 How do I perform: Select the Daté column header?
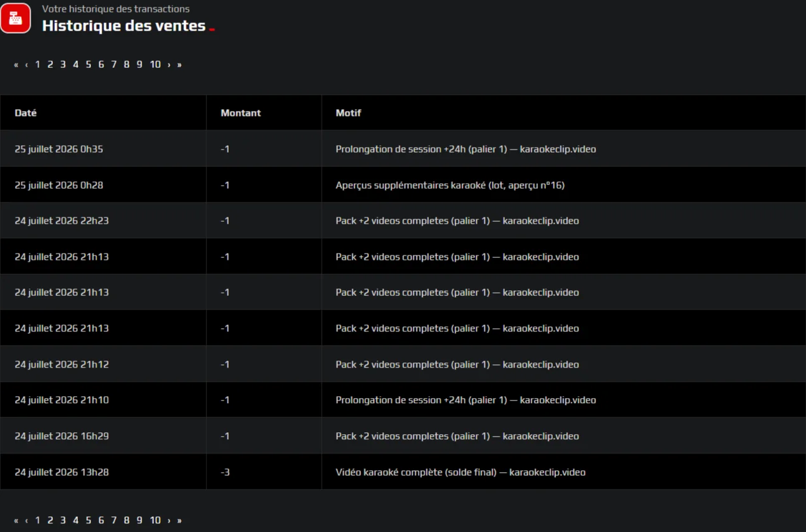pyautogui.click(x=26, y=113)
